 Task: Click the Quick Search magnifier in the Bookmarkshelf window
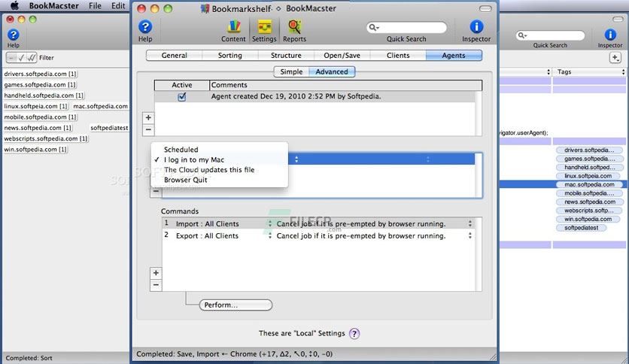(374, 27)
